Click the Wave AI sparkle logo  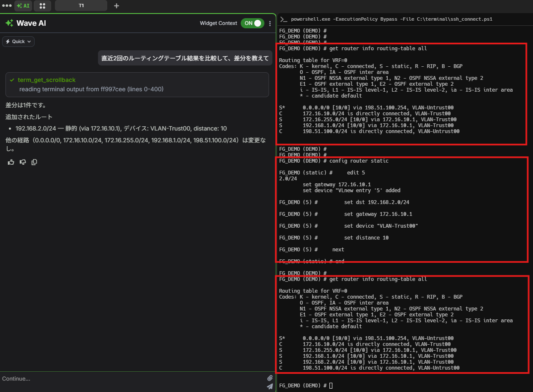[9, 23]
